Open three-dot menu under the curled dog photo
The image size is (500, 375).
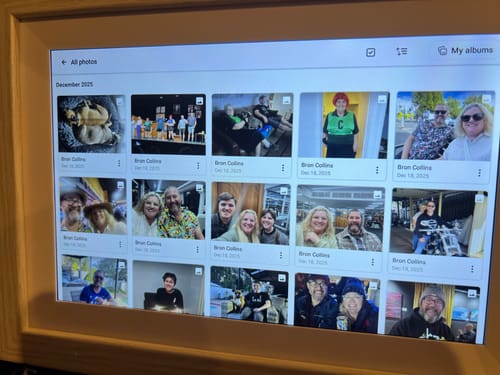pyautogui.click(x=119, y=163)
